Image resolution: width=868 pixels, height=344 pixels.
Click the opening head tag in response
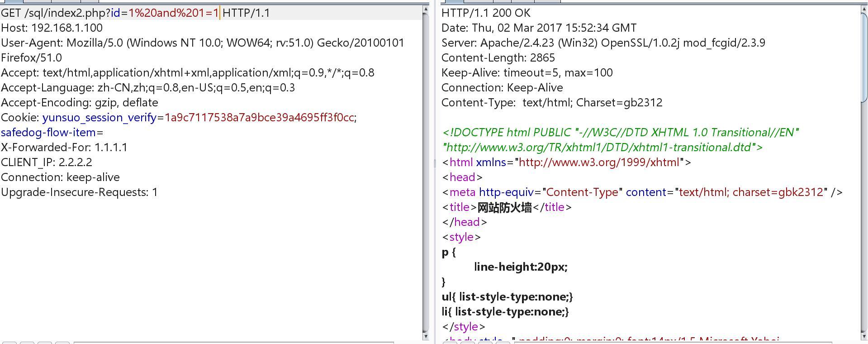point(462,177)
